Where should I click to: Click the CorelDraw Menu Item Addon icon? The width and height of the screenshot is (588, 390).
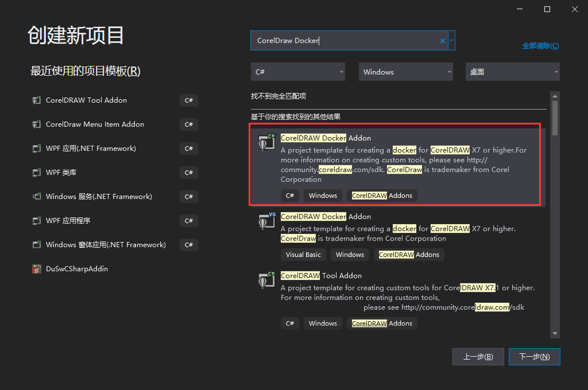click(37, 124)
